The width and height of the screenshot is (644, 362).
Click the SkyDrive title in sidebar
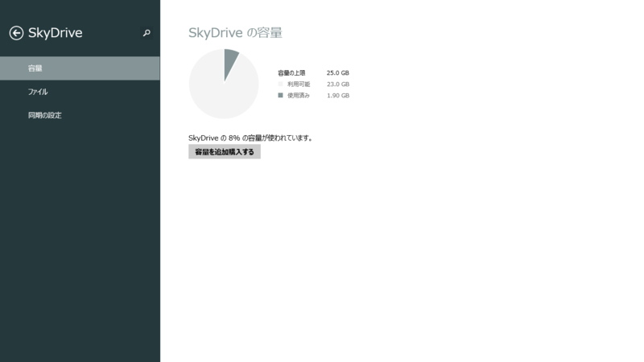(x=55, y=33)
